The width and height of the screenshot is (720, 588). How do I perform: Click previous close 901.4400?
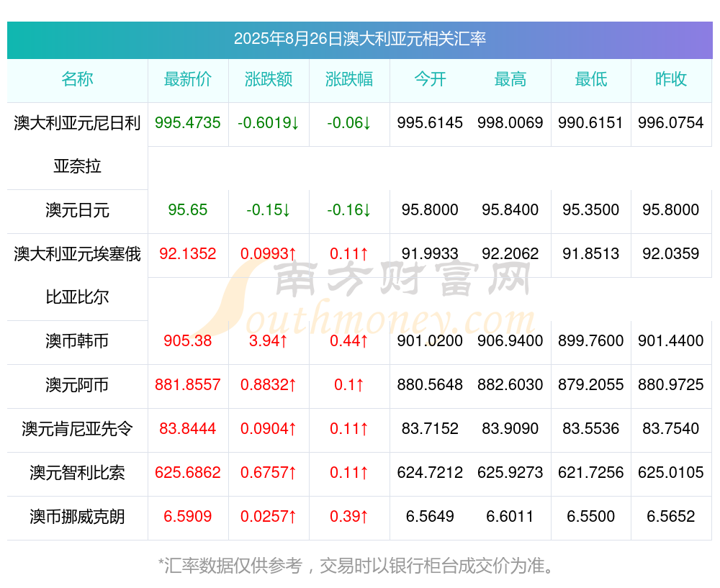pyautogui.click(x=671, y=341)
